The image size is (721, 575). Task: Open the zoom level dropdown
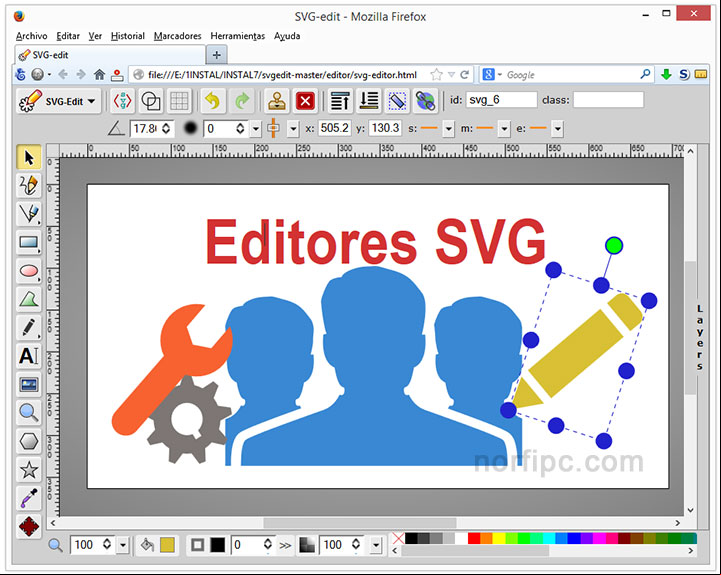[123, 545]
